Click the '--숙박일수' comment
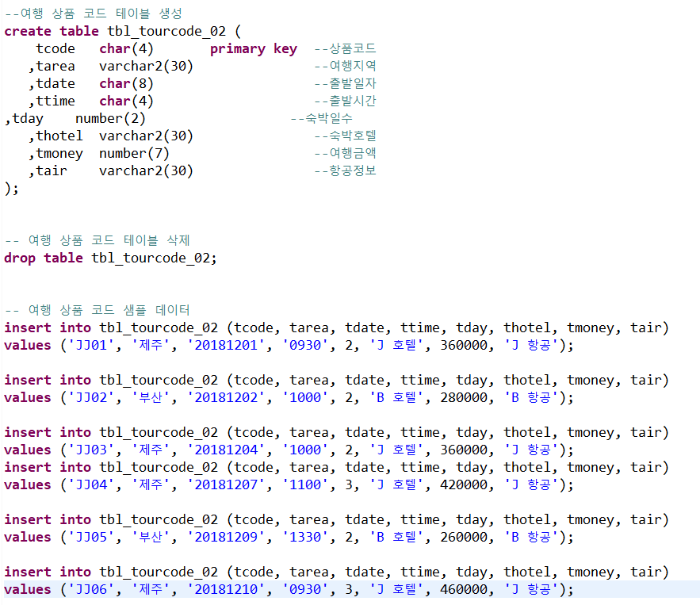The width and height of the screenshot is (700, 605). 321,118
